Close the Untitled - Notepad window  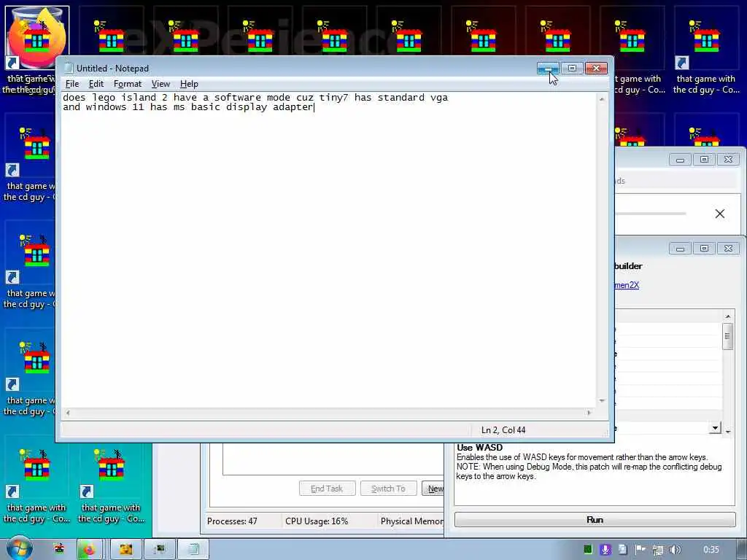tap(596, 69)
